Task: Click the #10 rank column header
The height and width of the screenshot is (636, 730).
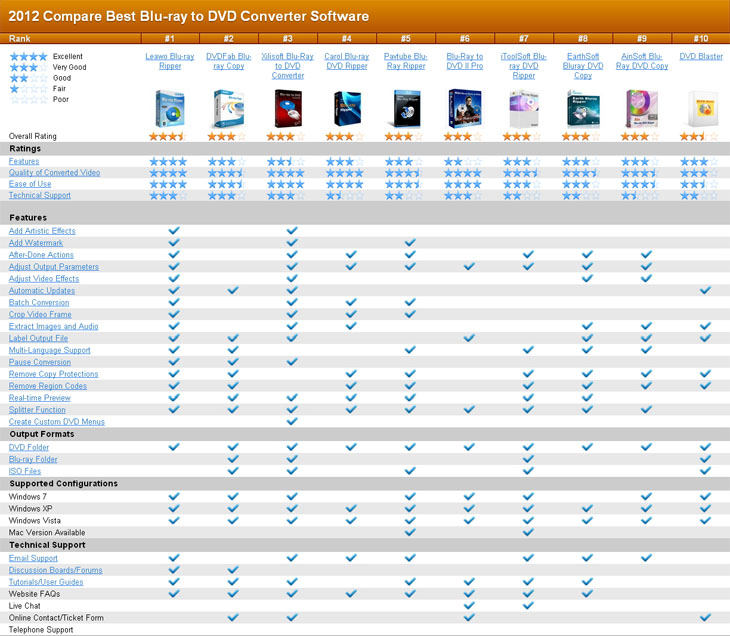Action: pos(701,38)
